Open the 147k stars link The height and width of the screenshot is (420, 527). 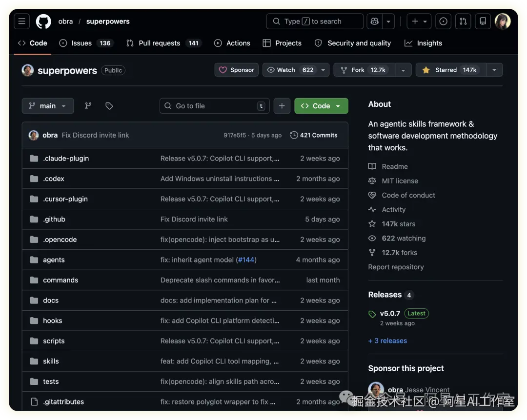click(391, 224)
